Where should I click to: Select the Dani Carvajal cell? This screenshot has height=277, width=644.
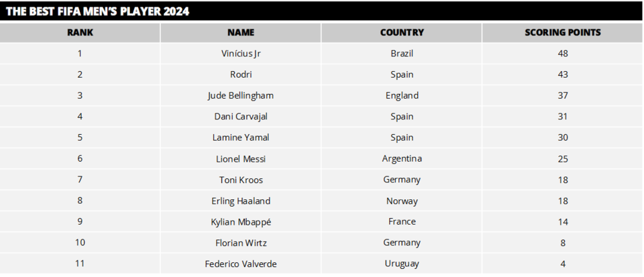click(x=241, y=117)
